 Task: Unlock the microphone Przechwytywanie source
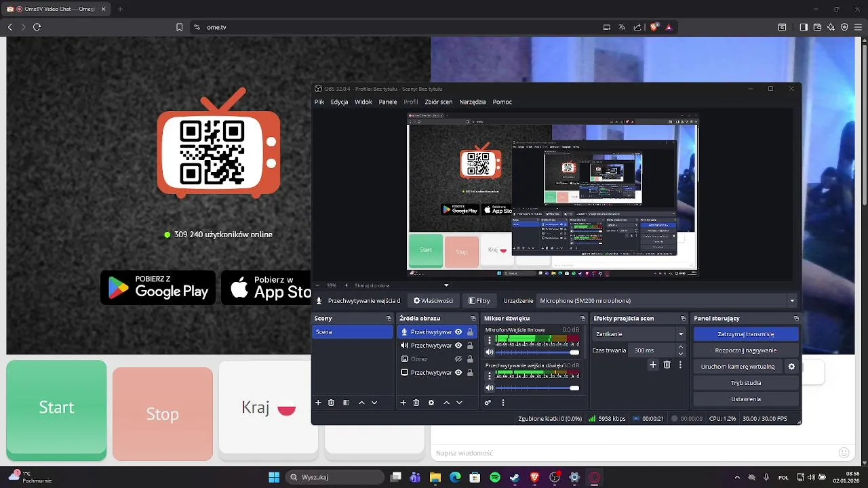[470, 331]
